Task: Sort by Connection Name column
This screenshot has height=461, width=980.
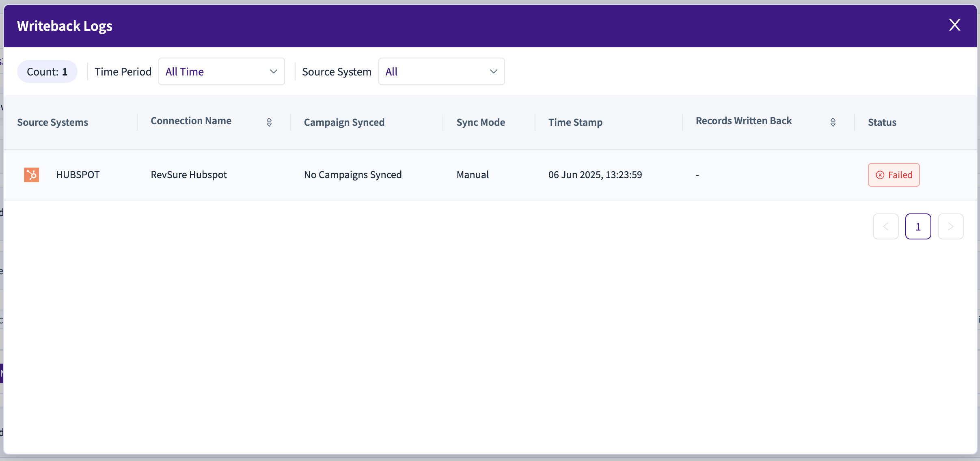Action: coord(269,122)
